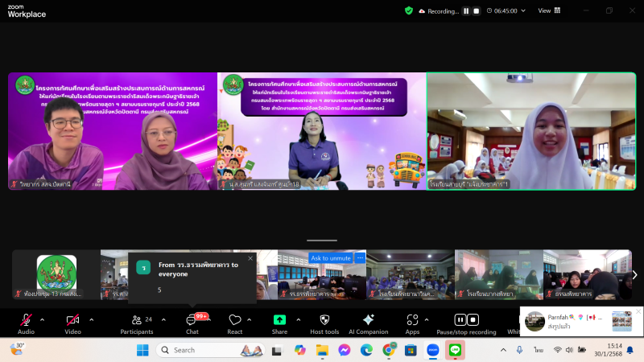Switch to Zoom taskbar icon

click(433, 350)
